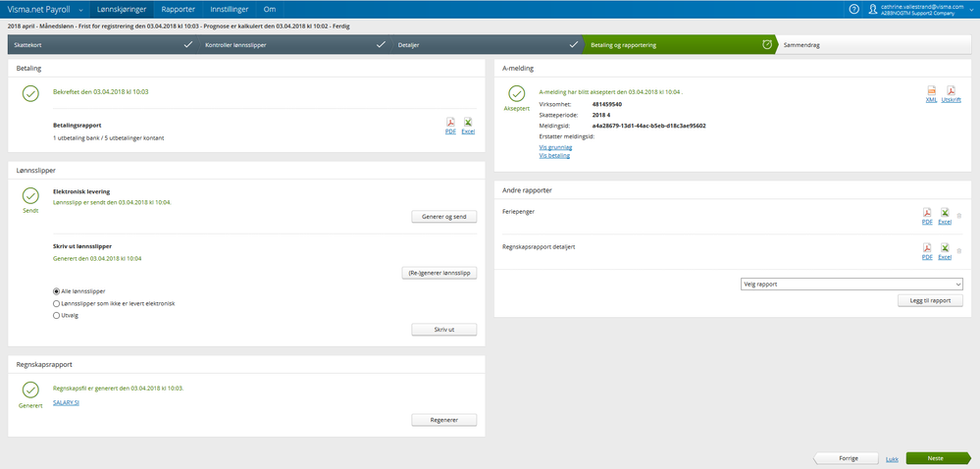Click the green Neste button

tap(938, 458)
